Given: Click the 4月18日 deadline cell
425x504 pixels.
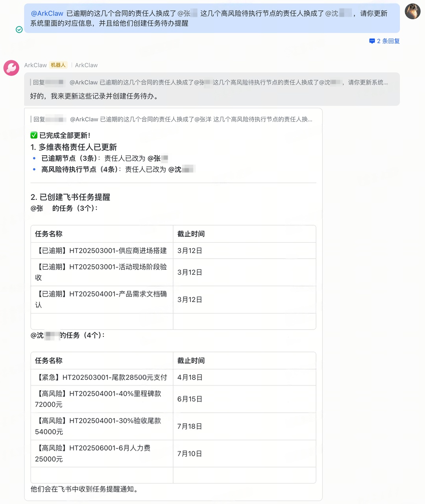Looking at the screenshot, I should [244, 377].
